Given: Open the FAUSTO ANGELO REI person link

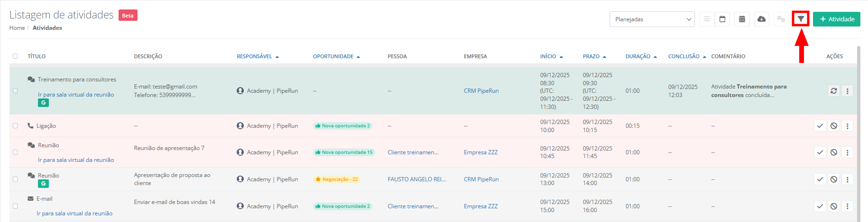Looking at the screenshot, I should click(416, 179).
